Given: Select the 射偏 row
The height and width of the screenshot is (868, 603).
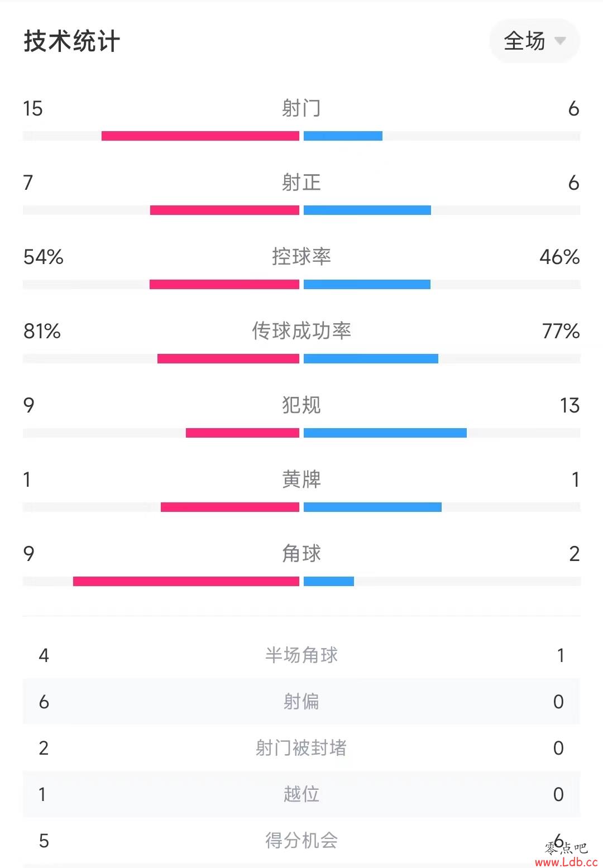Looking at the screenshot, I should click(x=301, y=701).
